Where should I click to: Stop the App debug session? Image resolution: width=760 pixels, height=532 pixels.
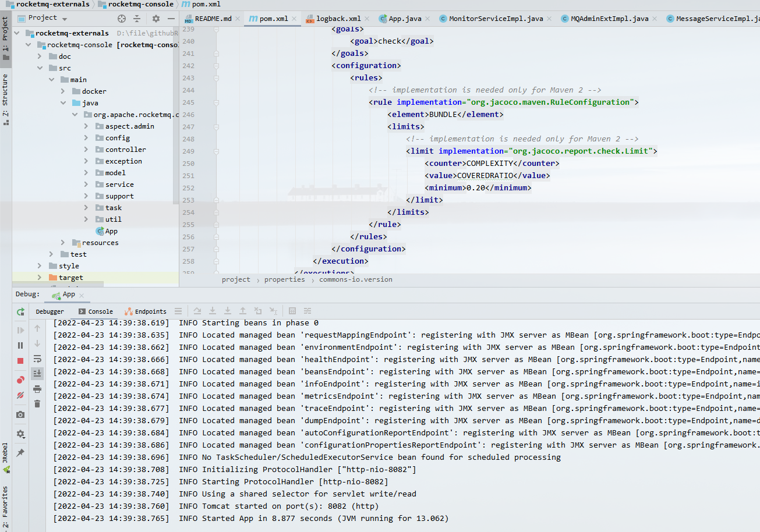20,361
